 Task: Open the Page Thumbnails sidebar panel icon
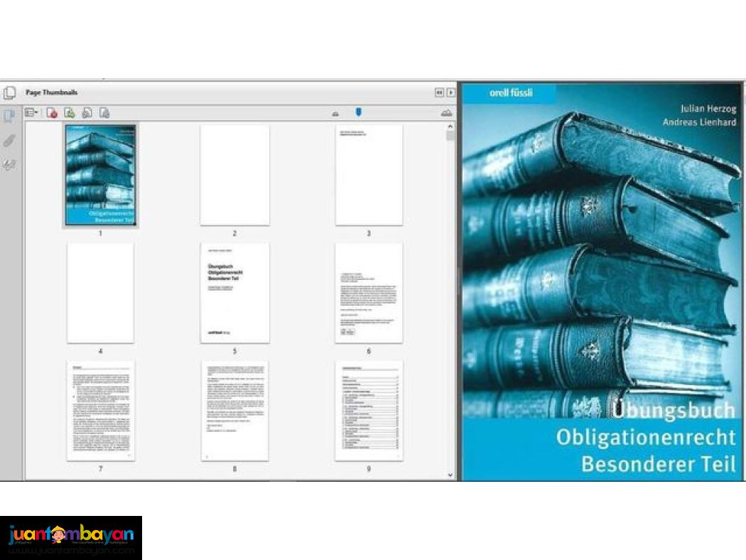pyautogui.click(x=9, y=116)
